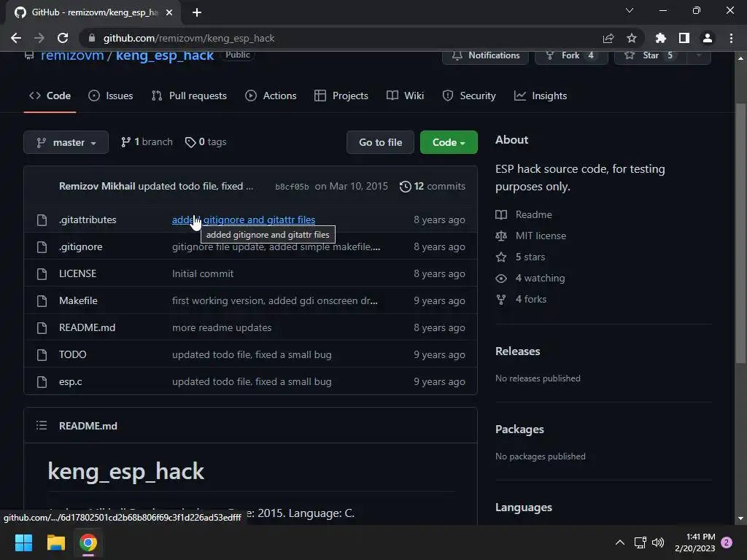Close the GitHub keng_esp_hack tab
Screen dimensions: 747x560
(169, 12)
